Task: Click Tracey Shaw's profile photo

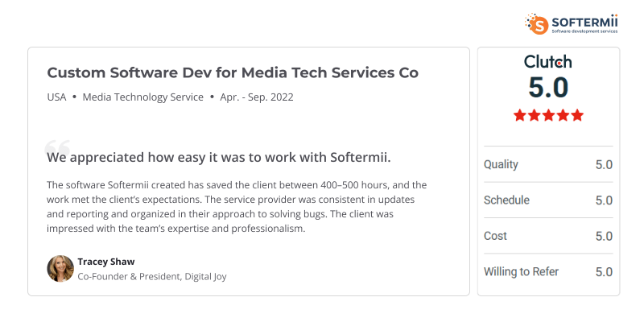Action: click(x=60, y=269)
